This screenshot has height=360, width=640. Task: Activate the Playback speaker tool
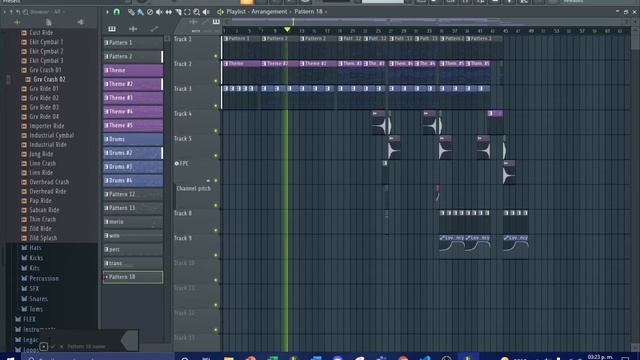[x=206, y=12]
